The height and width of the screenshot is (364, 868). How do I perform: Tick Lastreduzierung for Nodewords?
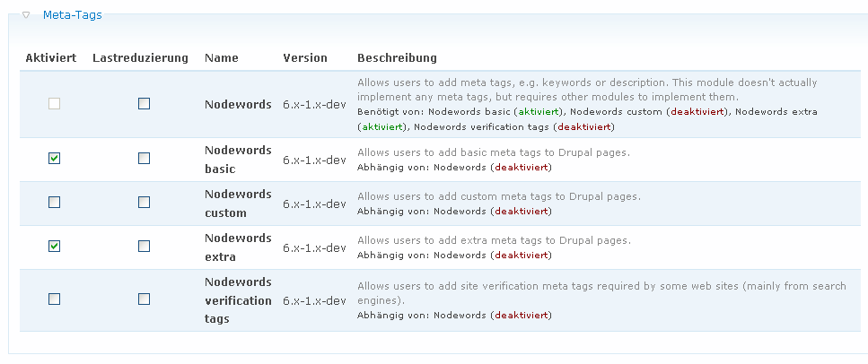(x=144, y=104)
